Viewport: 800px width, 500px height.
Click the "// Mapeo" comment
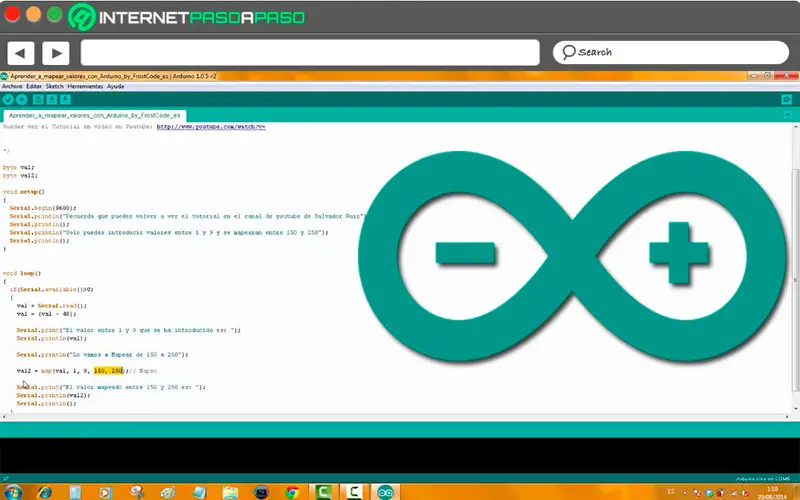click(144, 371)
